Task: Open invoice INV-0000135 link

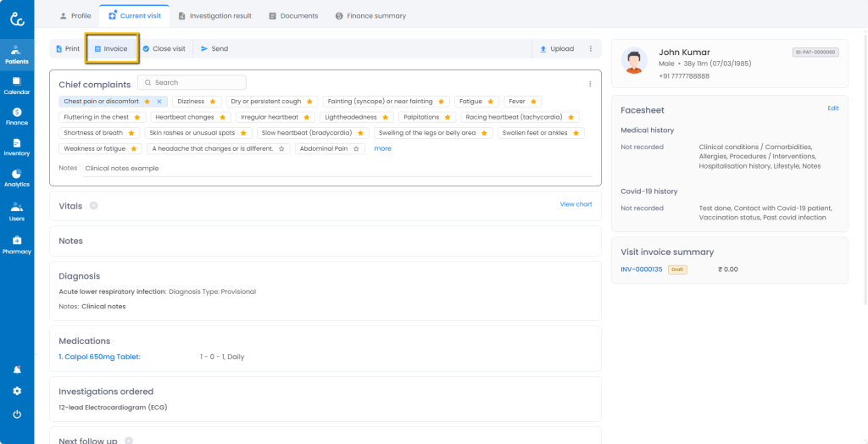Action: 641,269
